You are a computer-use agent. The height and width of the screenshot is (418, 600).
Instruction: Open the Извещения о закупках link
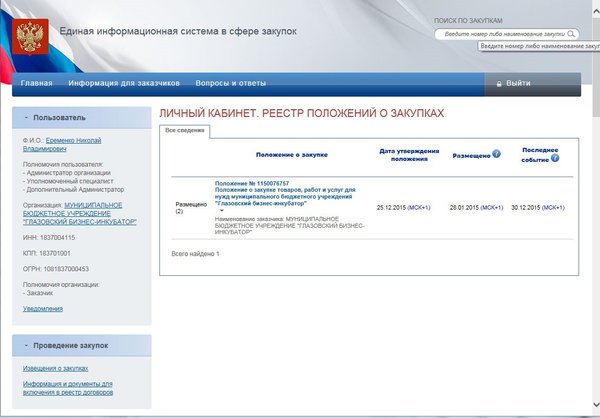pos(57,368)
